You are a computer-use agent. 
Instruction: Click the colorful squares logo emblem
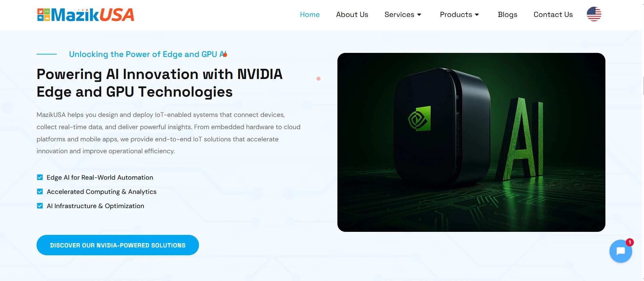[x=44, y=15]
